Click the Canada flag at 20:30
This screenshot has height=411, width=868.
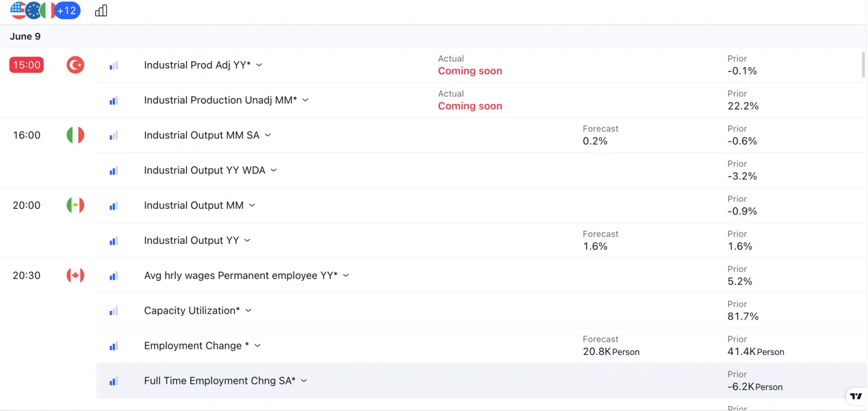75,275
